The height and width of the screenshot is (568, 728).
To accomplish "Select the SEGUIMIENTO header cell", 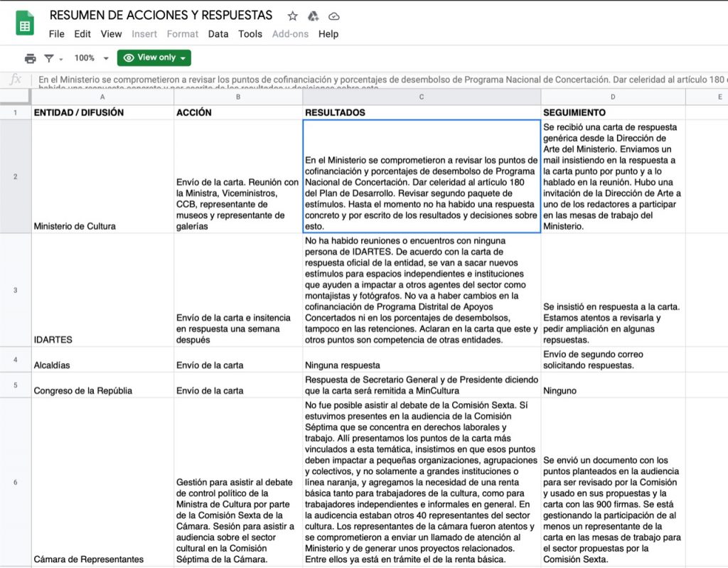I will [x=612, y=112].
